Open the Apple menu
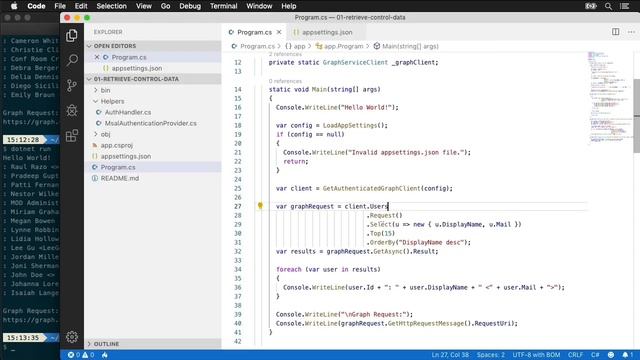The image size is (640, 360). point(14,6)
